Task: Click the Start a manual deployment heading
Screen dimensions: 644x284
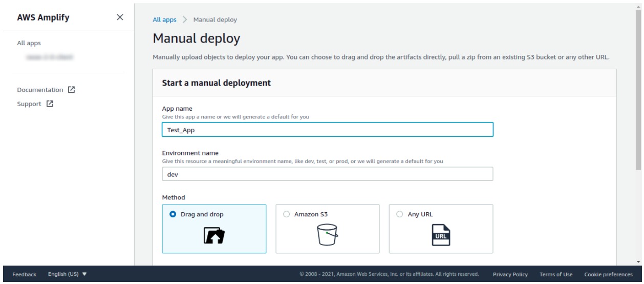Action: tap(216, 83)
